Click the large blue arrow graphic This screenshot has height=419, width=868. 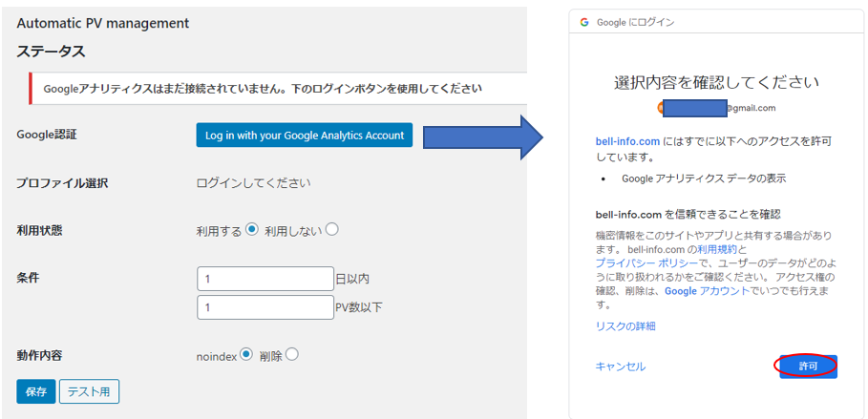(483, 136)
